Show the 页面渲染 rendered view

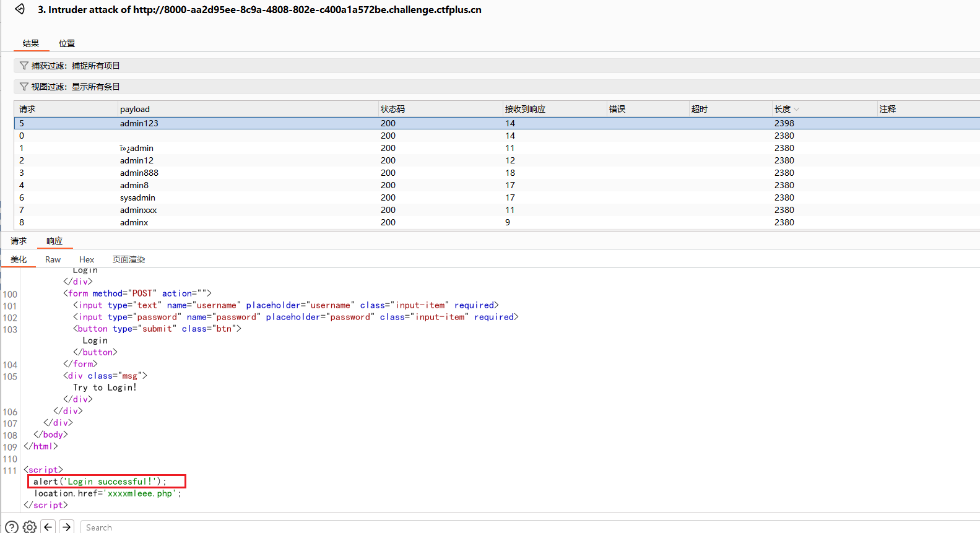(x=129, y=259)
